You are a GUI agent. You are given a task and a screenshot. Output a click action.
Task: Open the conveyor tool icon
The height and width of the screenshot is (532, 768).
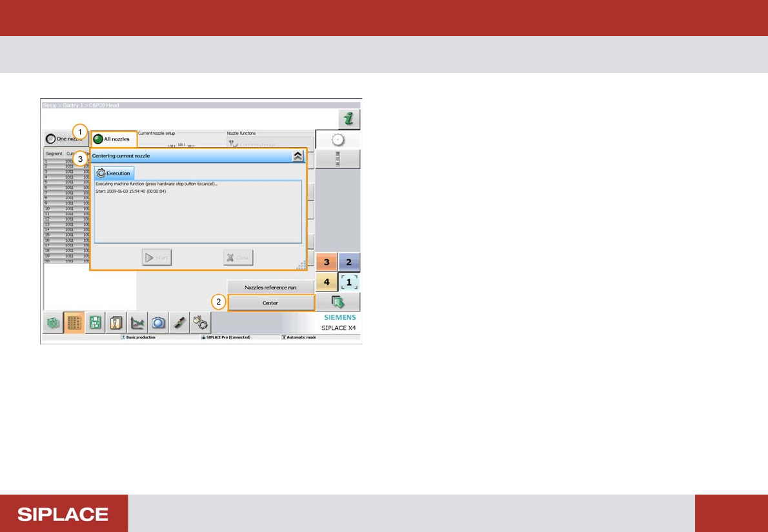(179, 323)
